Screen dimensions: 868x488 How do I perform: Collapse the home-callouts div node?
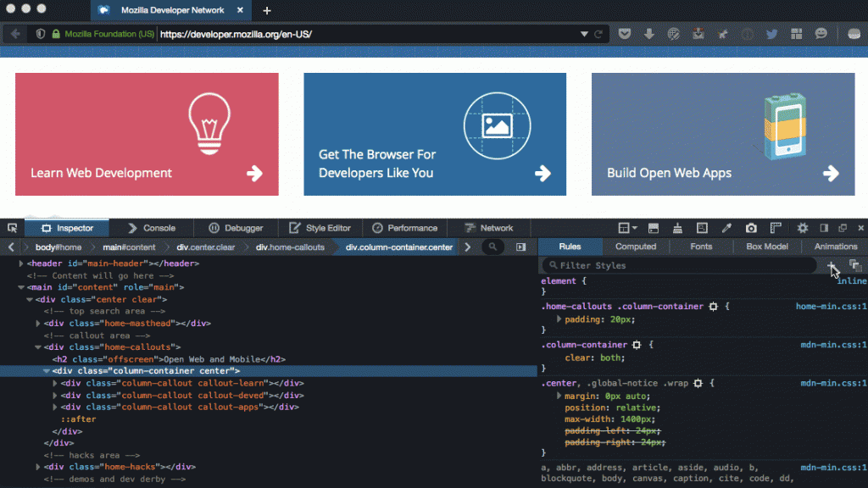point(38,347)
